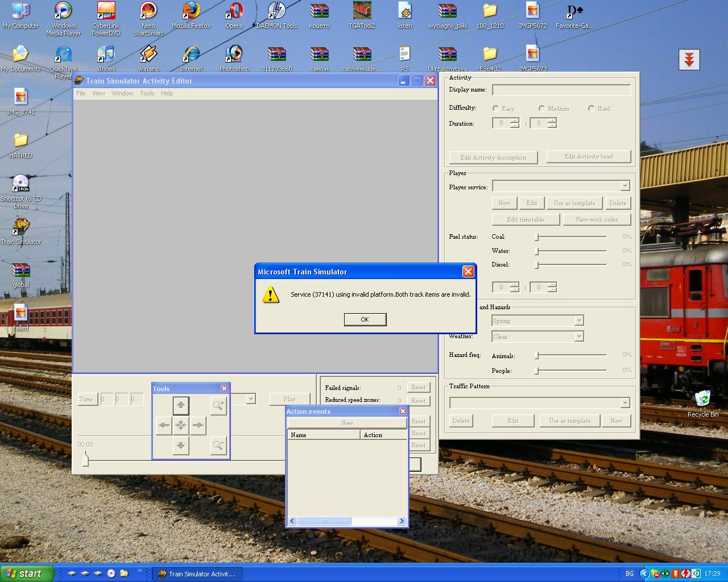
Task: Click Action events horizontal scrollbar
Action: coord(347,521)
